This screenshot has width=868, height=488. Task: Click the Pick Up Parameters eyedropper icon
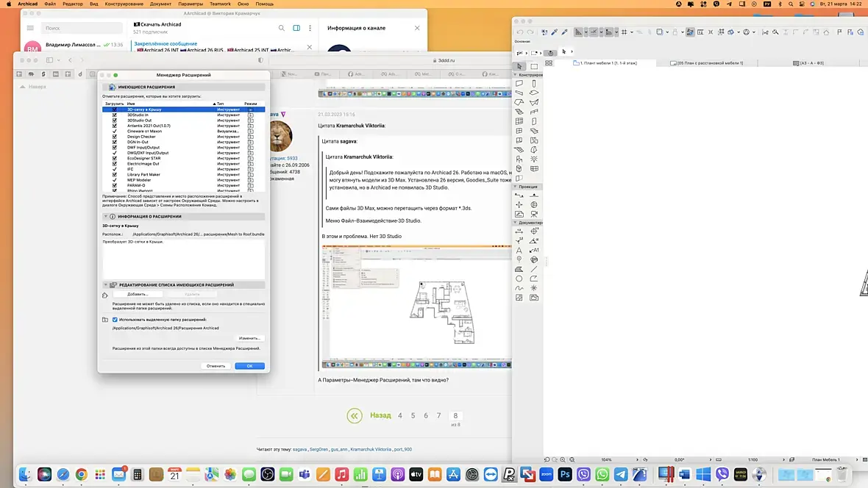tap(554, 32)
